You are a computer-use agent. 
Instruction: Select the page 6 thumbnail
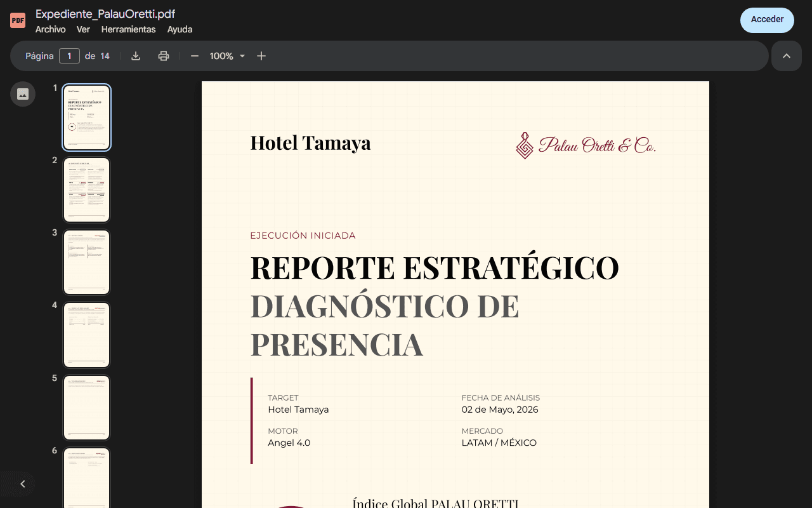coord(87,478)
